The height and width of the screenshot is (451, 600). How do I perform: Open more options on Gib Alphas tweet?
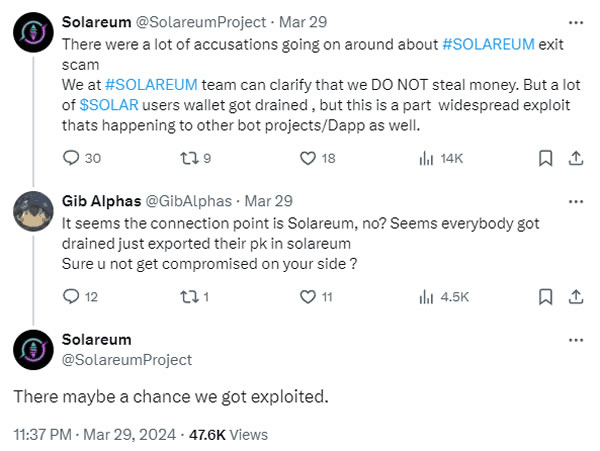(575, 199)
